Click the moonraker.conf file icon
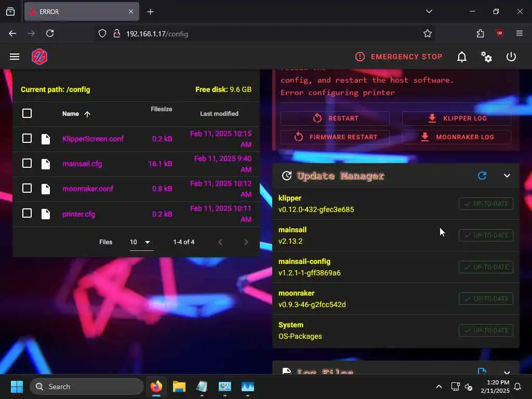Screen dimensions: 532x399 [46, 189]
